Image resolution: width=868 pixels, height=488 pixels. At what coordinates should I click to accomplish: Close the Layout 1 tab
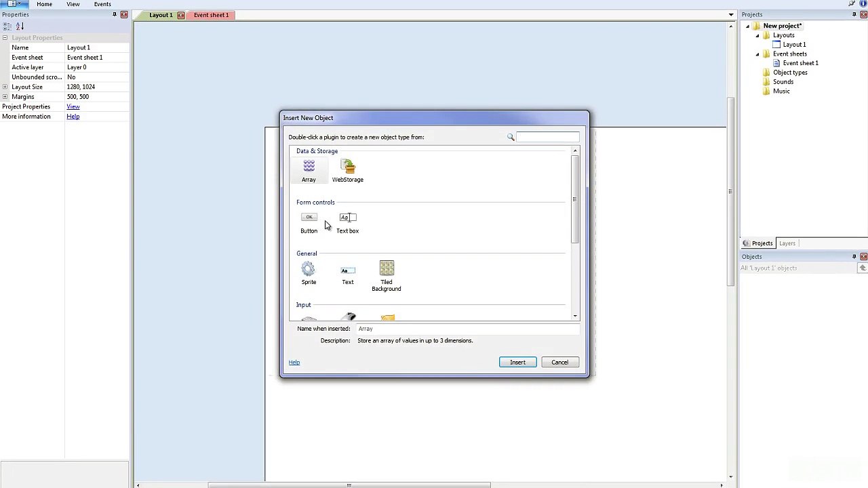click(180, 15)
